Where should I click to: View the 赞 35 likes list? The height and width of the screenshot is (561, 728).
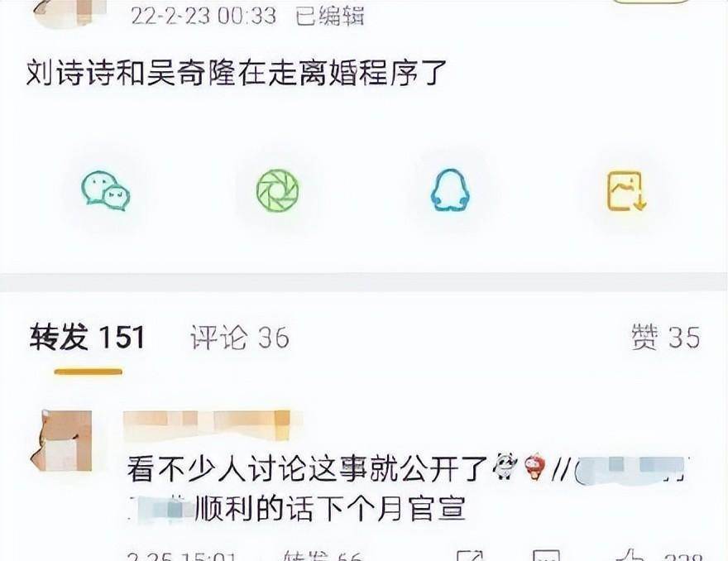[665, 337]
